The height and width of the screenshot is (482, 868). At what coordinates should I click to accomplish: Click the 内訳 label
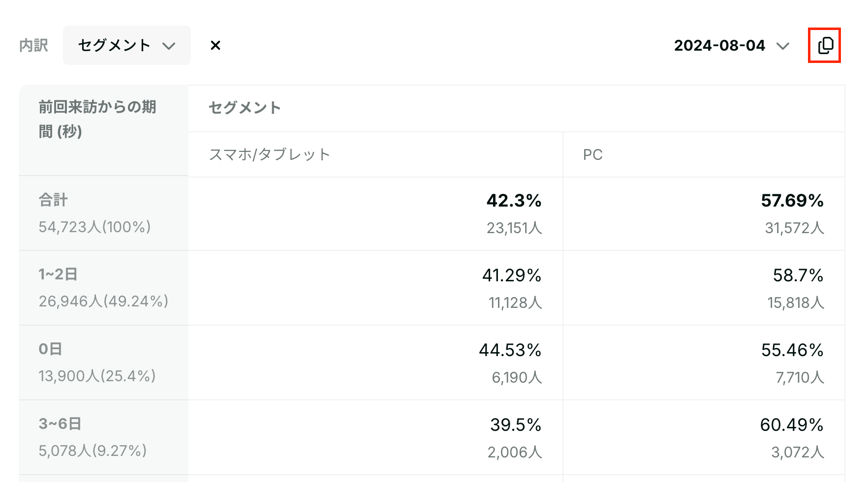click(x=33, y=46)
